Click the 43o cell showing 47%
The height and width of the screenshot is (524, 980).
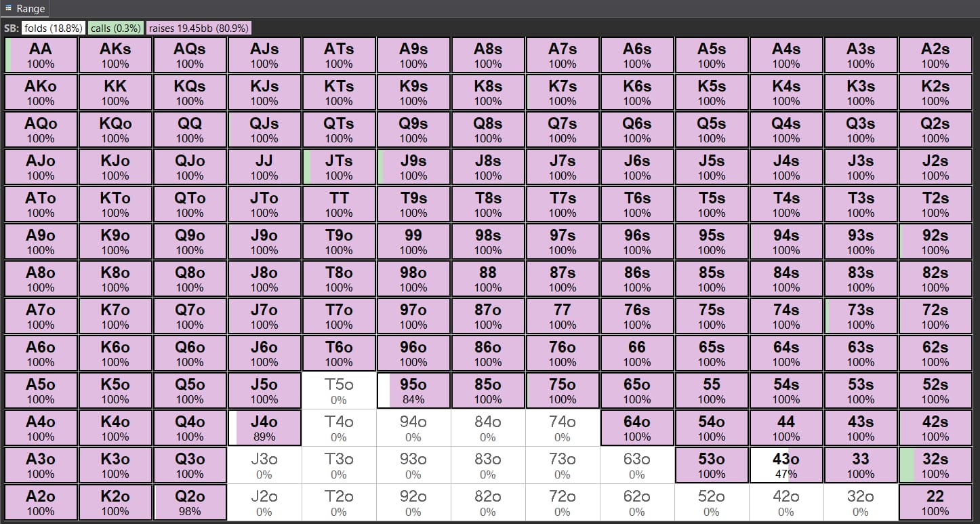[x=786, y=465]
